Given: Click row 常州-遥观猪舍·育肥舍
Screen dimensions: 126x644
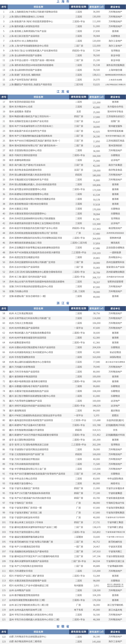Looking at the screenshot, I should (63, 112).
